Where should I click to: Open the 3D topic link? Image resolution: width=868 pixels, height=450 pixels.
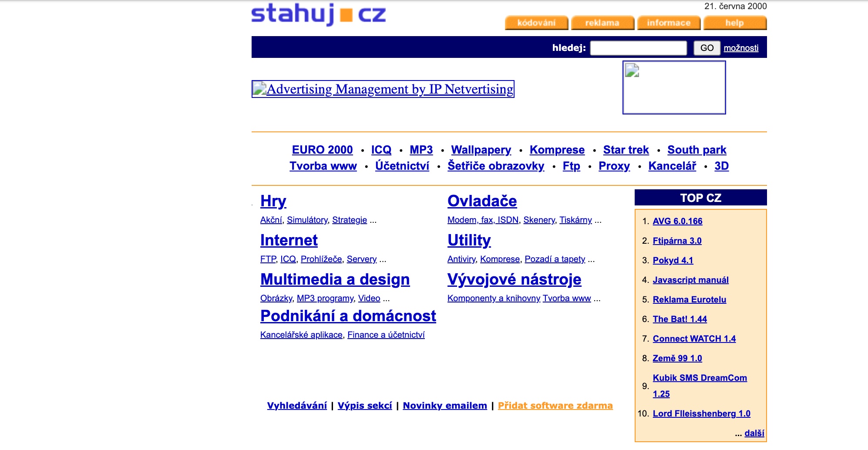[722, 166]
